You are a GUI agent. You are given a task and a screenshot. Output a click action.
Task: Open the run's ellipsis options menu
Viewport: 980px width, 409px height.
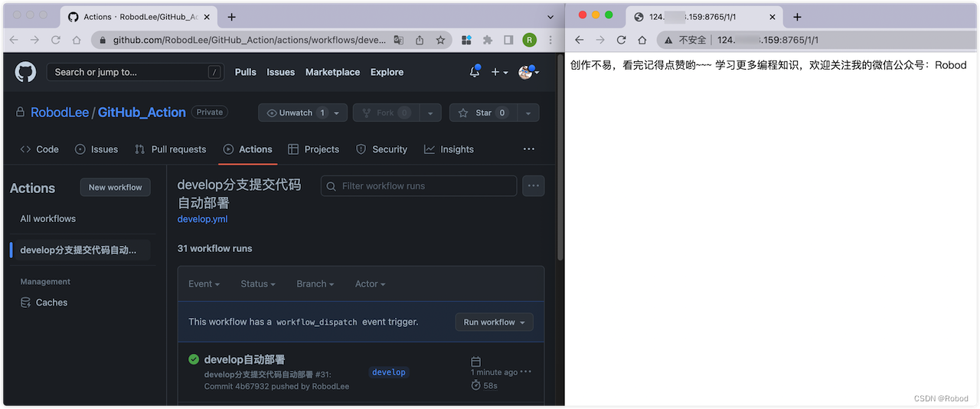click(526, 372)
